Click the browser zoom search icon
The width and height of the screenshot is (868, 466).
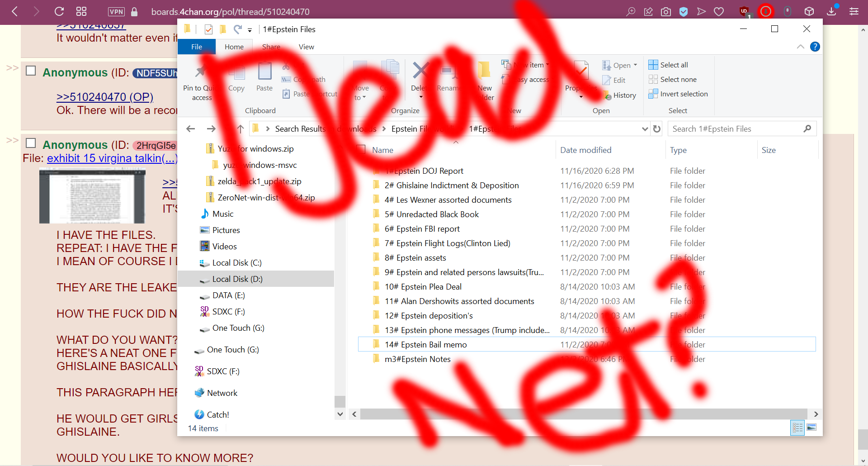[x=631, y=12]
